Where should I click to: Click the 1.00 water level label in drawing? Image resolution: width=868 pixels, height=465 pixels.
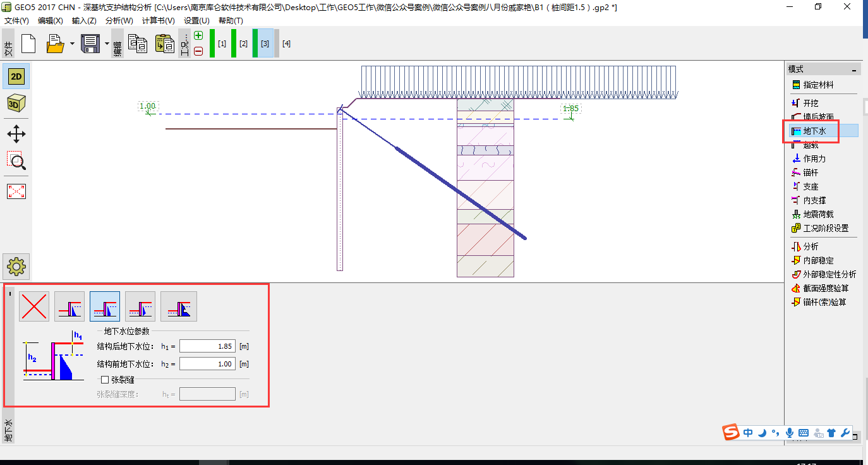(147, 106)
